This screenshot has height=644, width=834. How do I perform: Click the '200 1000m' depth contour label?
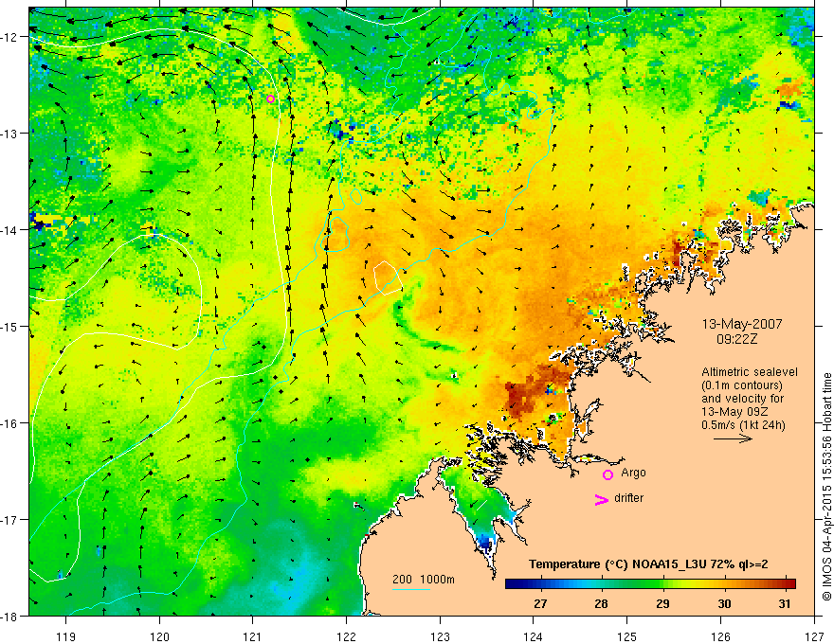pos(424,580)
